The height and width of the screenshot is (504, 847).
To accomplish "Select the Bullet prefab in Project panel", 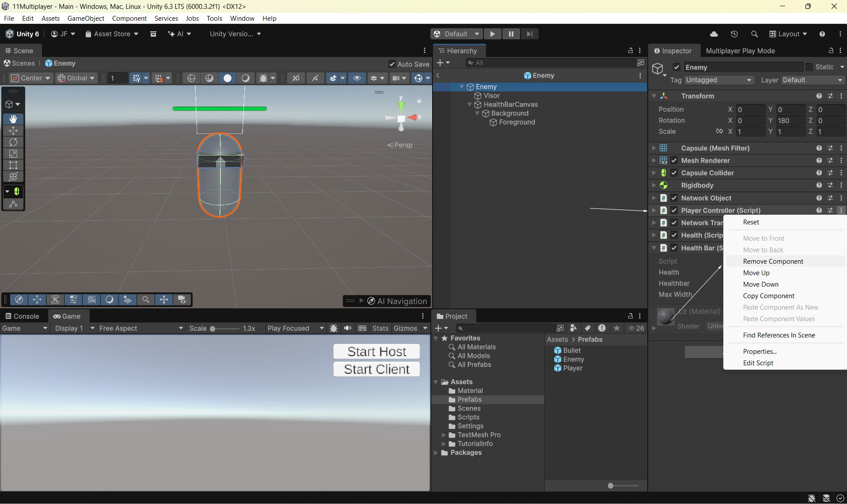I will tap(572, 350).
